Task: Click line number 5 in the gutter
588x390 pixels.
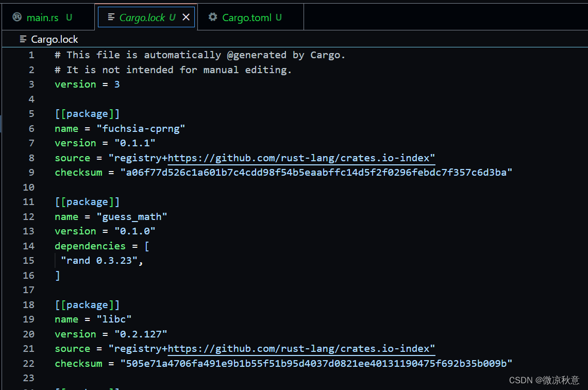Action: [x=31, y=114]
